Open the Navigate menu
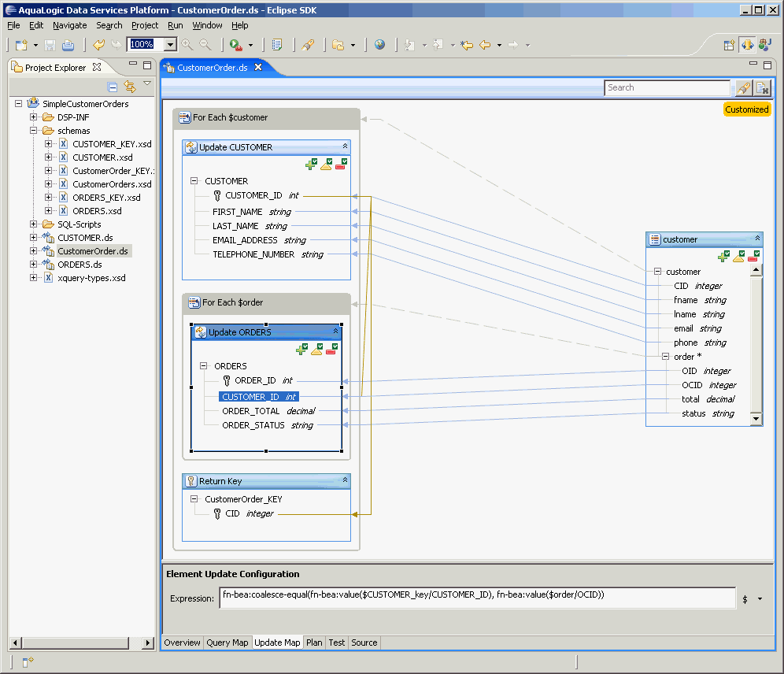The image size is (784, 674). (x=69, y=25)
